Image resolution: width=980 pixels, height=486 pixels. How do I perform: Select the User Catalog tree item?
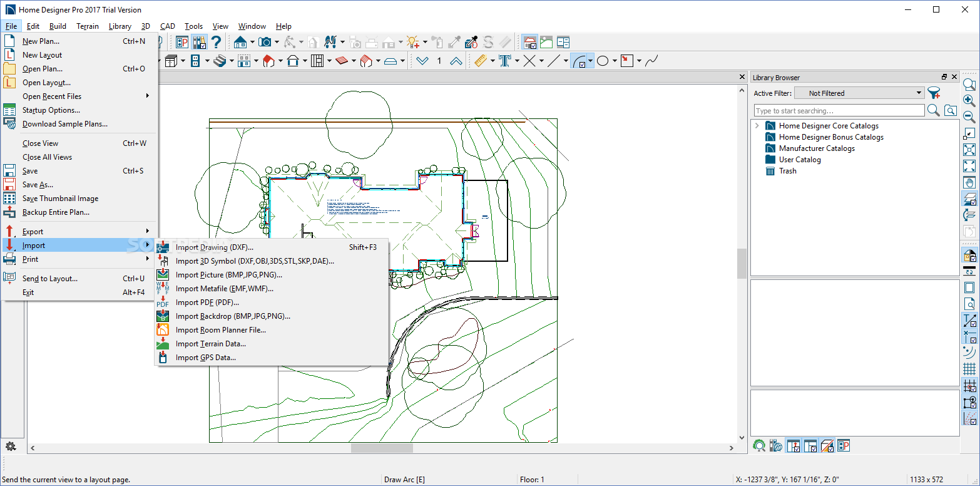[800, 160]
